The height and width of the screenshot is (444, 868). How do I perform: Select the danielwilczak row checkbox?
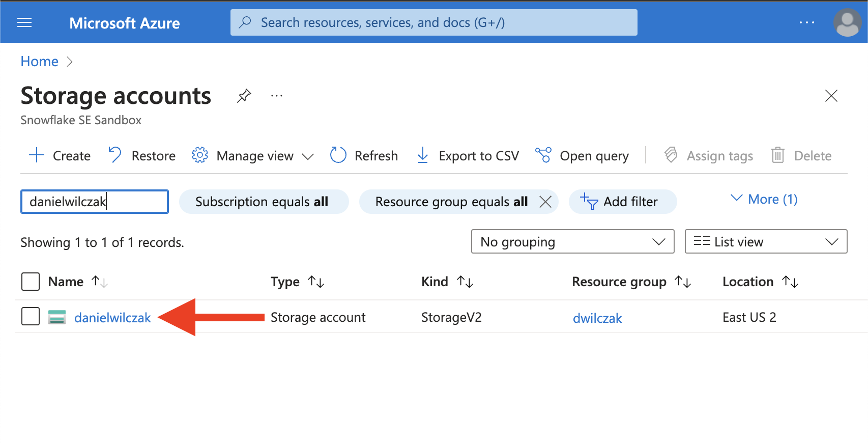click(x=31, y=316)
